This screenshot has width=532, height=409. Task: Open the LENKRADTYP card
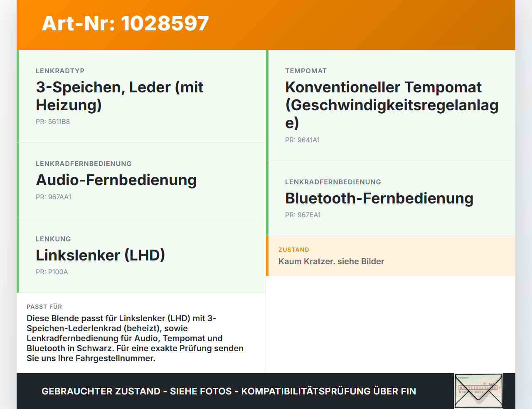pos(141,96)
